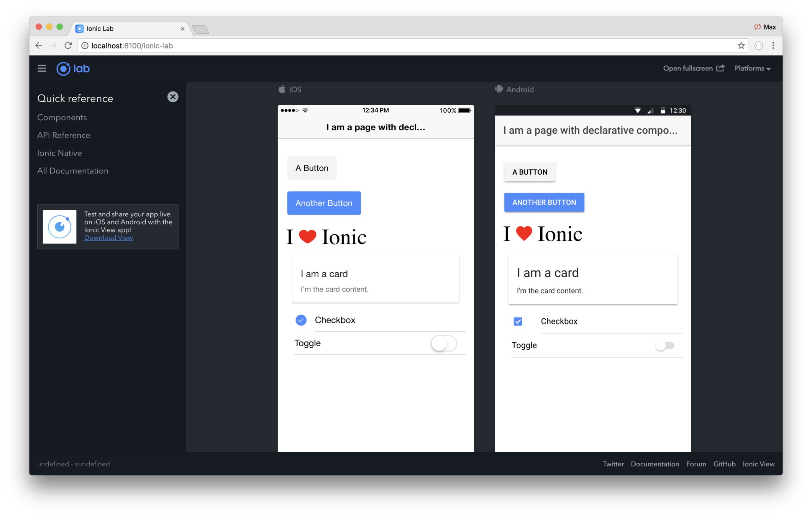Screen dimensions: 812x517
Task: Click the localhost address bar field
Action: [383, 46]
